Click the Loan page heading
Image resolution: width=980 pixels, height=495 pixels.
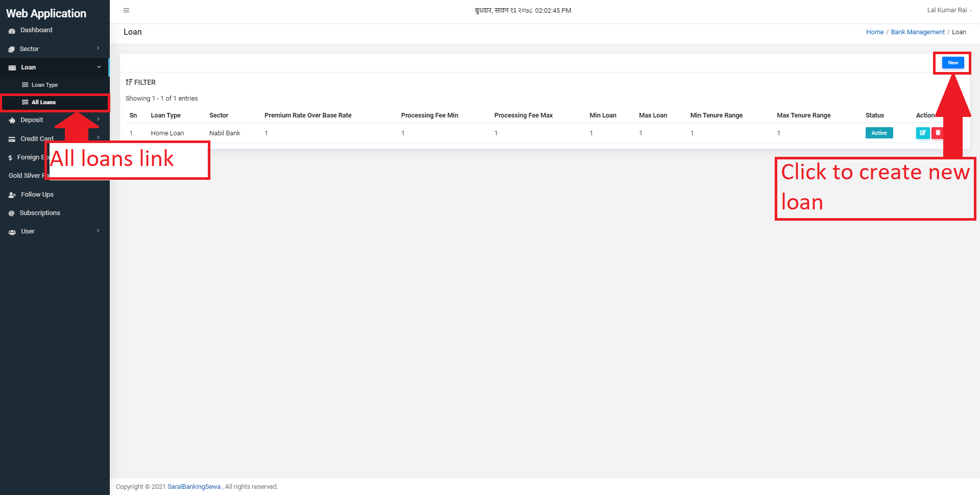click(133, 32)
